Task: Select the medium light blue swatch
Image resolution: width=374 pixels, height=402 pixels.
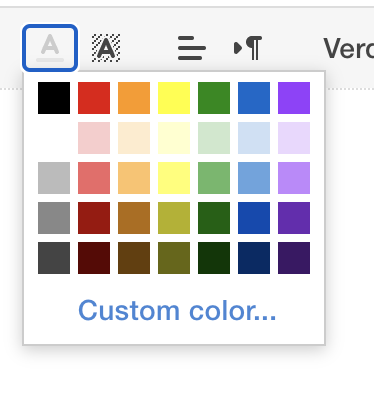Action: coord(254,178)
